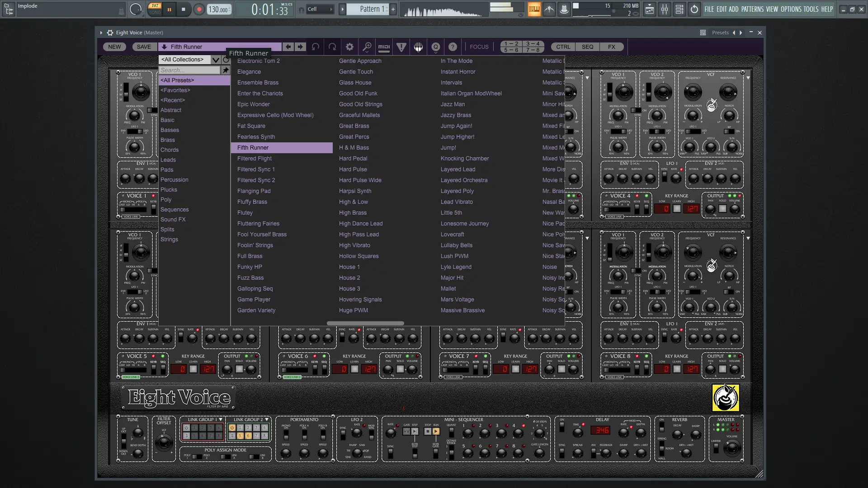This screenshot has height=488, width=868.
Task: Expand the All Collections dropdown
Action: 216,60
